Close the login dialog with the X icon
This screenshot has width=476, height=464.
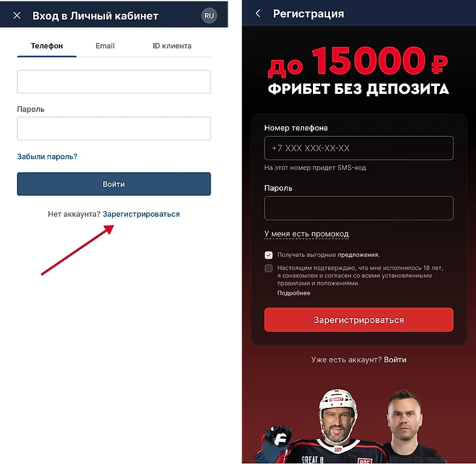tap(17, 16)
